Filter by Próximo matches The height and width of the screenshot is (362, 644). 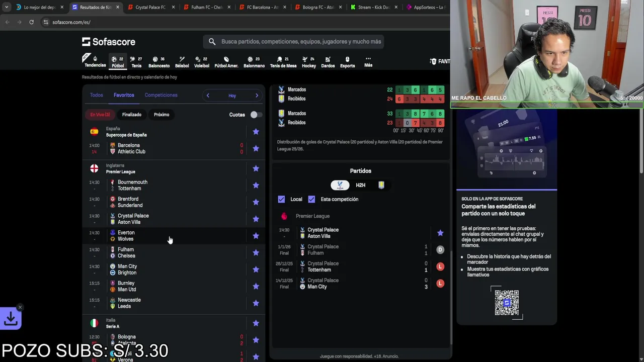(162, 115)
